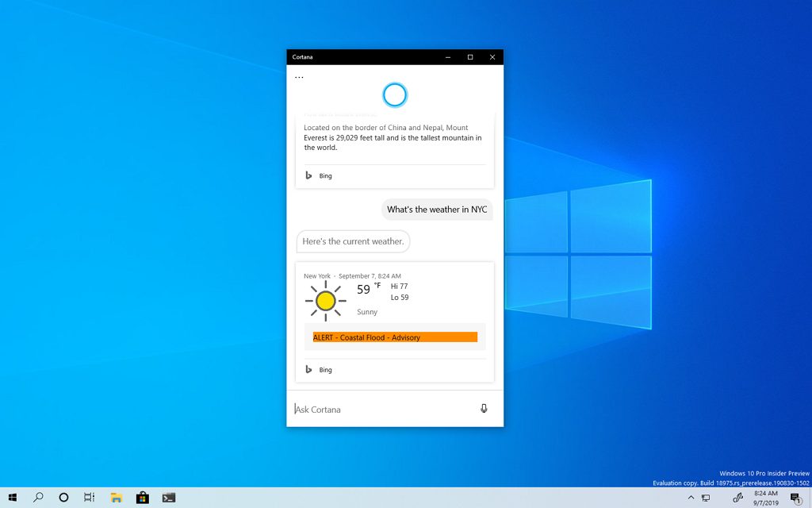
Task: Open Windows Search from the taskbar
Action: (x=38, y=496)
